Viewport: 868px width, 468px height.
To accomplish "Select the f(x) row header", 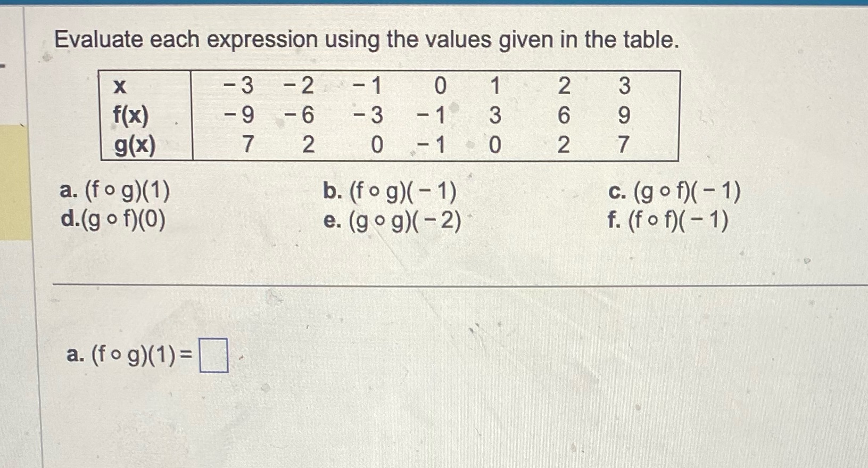I will click(x=130, y=117).
